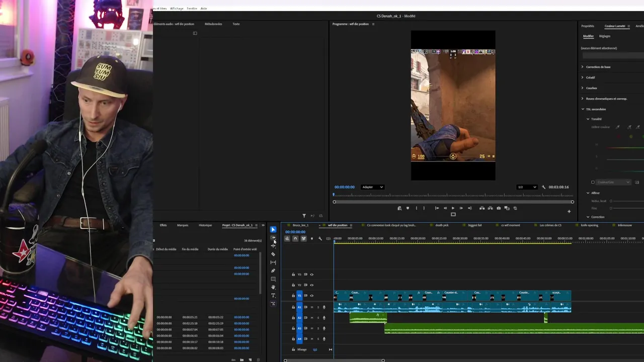This screenshot has width=644, height=362.
Task: Open the Aide menu
Action: coord(204,9)
